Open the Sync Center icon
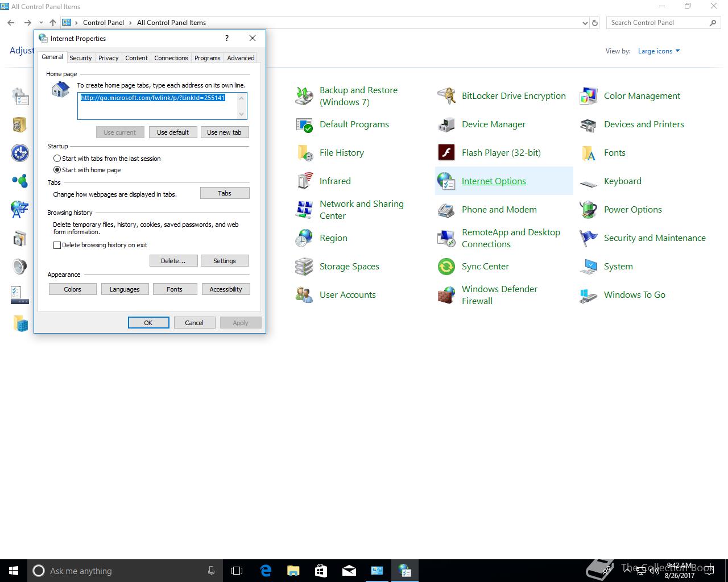The image size is (728, 582). point(446,267)
